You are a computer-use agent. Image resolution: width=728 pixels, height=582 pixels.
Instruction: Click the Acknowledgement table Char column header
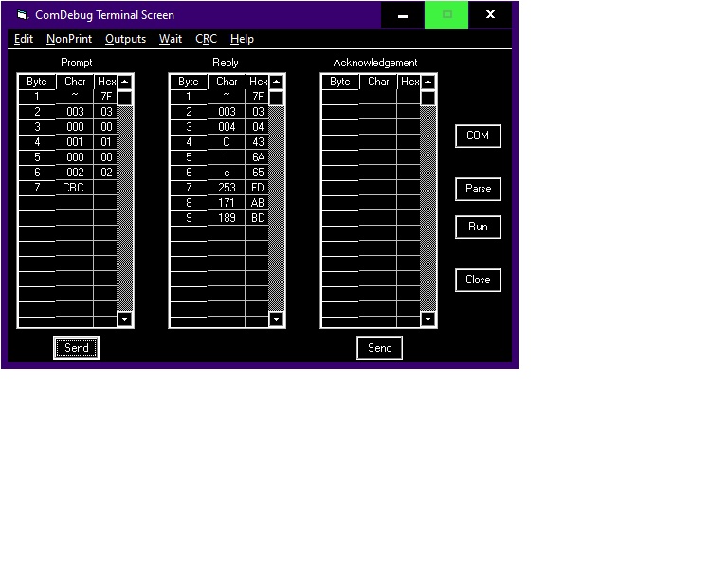point(378,82)
